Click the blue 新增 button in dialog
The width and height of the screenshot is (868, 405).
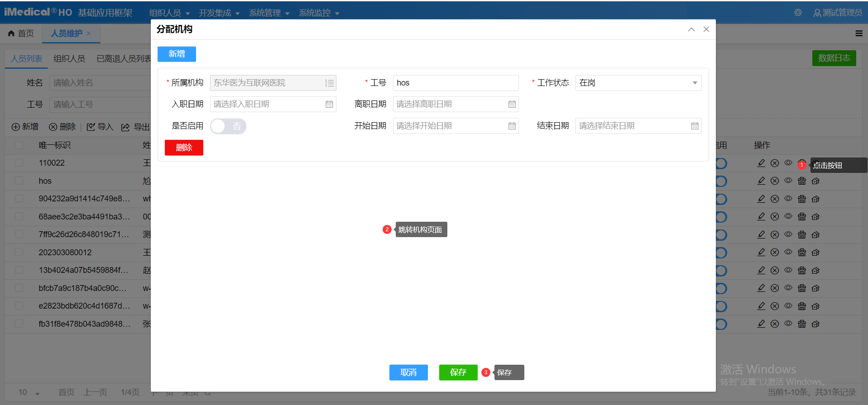[x=177, y=54]
